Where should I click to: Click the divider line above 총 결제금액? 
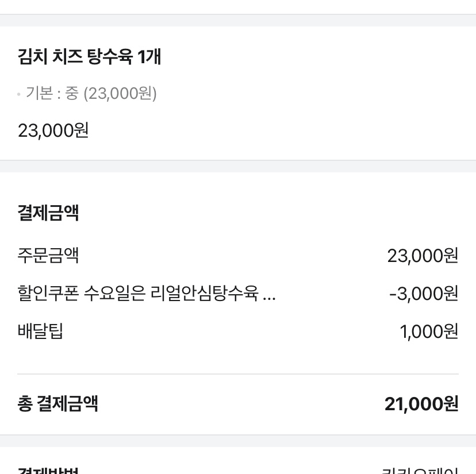tap(238, 374)
